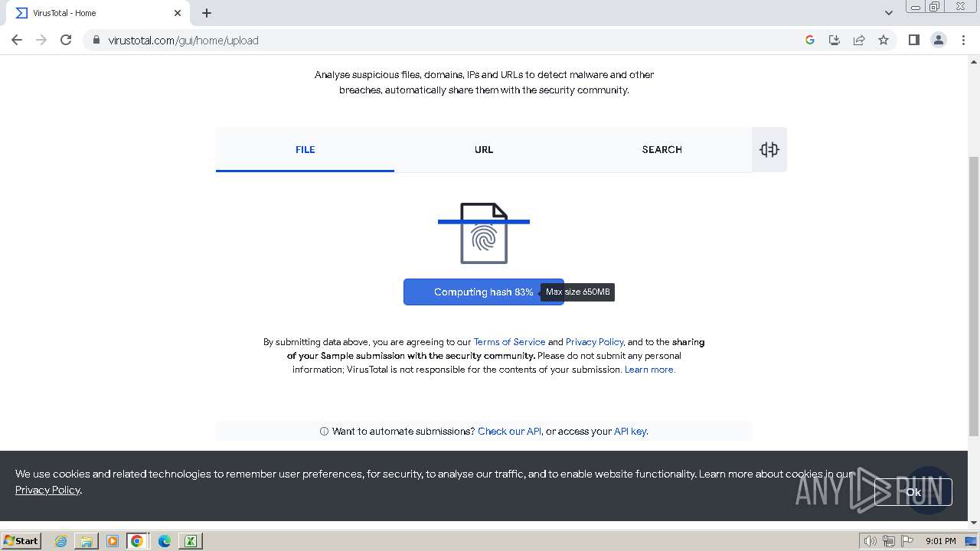Click the info icon beside automate submissions
Screen dimensions: 980x551
[x=324, y=432]
